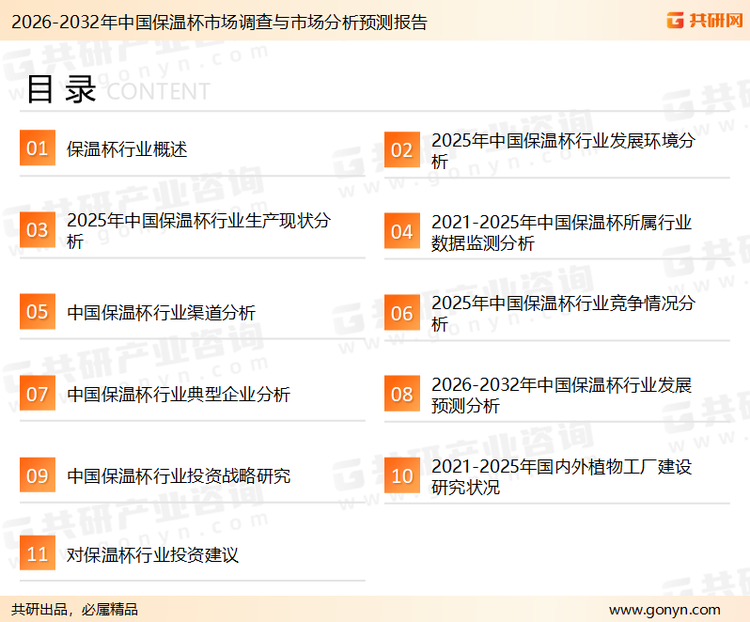Click the orange 11 number badge
Viewport: 750px width, 622px height.
tap(37, 553)
